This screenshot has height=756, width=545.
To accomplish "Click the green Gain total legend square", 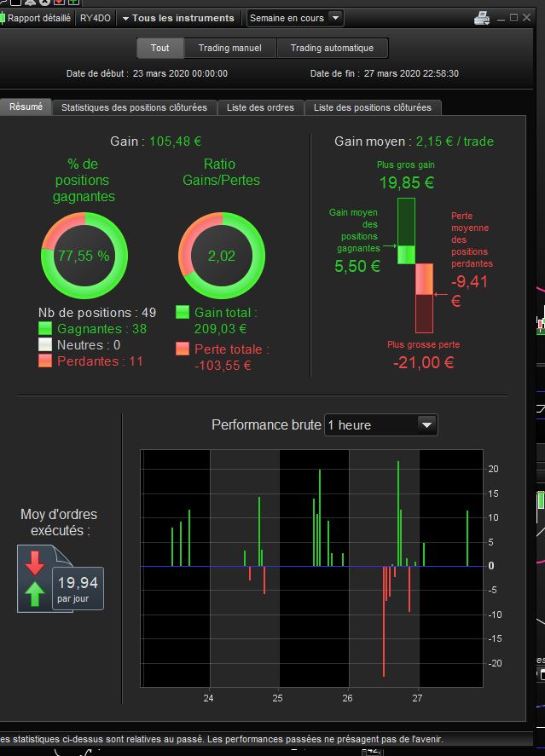I will click(x=183, y=312).
